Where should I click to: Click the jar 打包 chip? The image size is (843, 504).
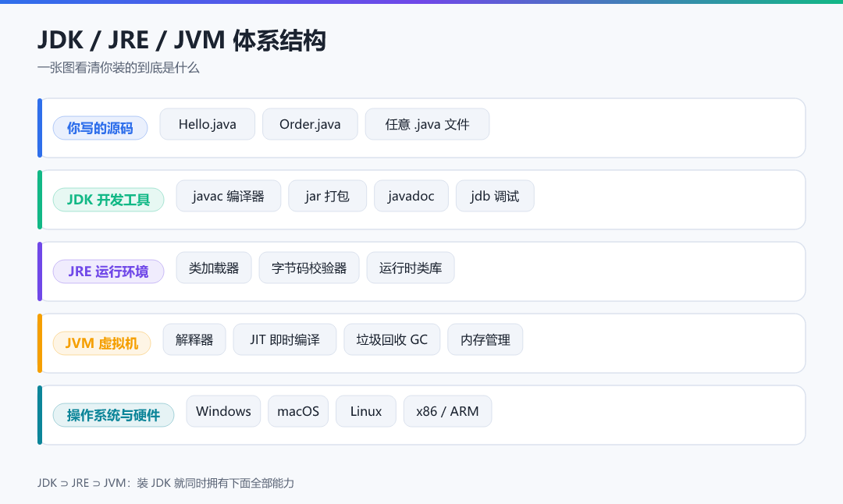click(327, 196)
